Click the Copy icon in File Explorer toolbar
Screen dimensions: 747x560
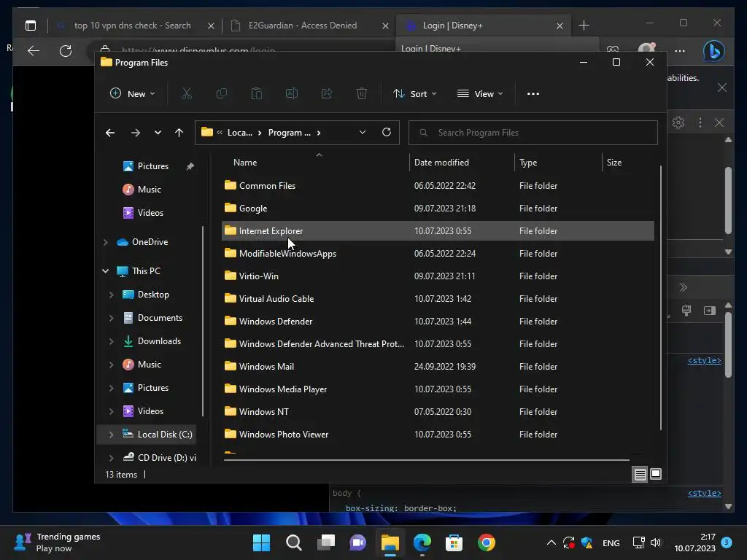point(222,93)
